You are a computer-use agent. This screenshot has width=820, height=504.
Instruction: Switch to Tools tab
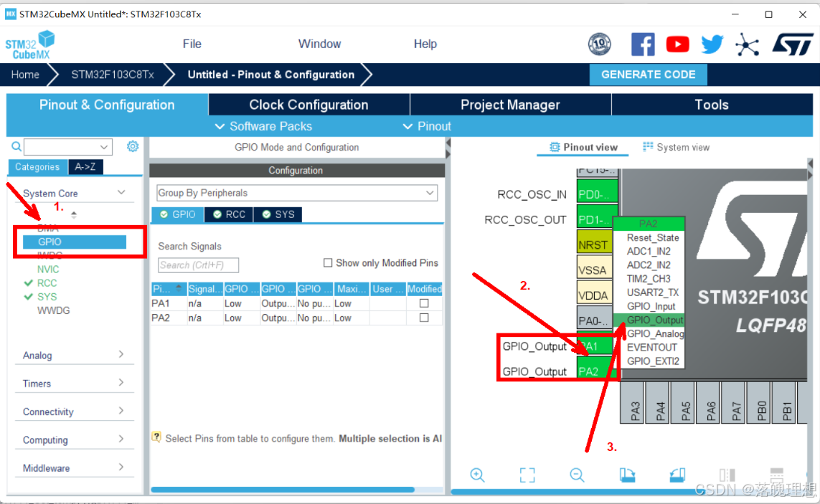point(712,105)
